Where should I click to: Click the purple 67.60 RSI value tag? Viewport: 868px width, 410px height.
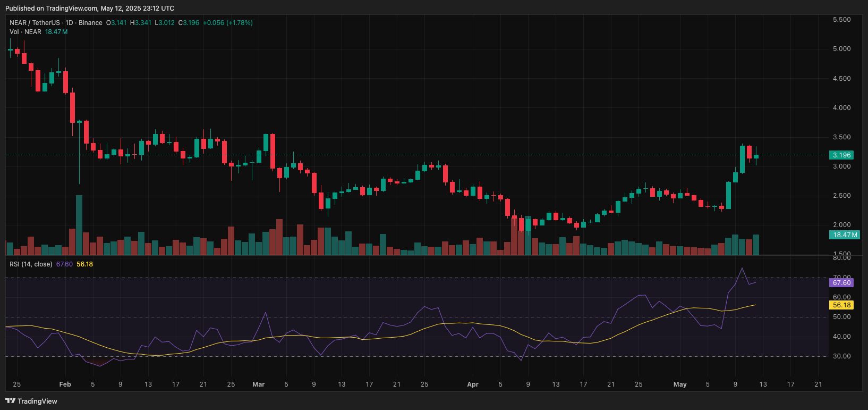[841, 283]
